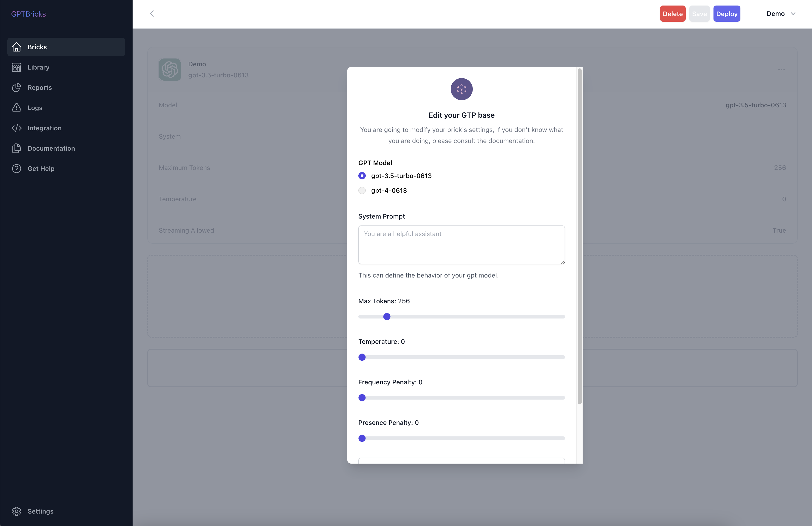Image resolution: width=812 pixels, height=526 pixels.
Task: Expand the Demo account dropdown
Action: (x=781, y=14)
